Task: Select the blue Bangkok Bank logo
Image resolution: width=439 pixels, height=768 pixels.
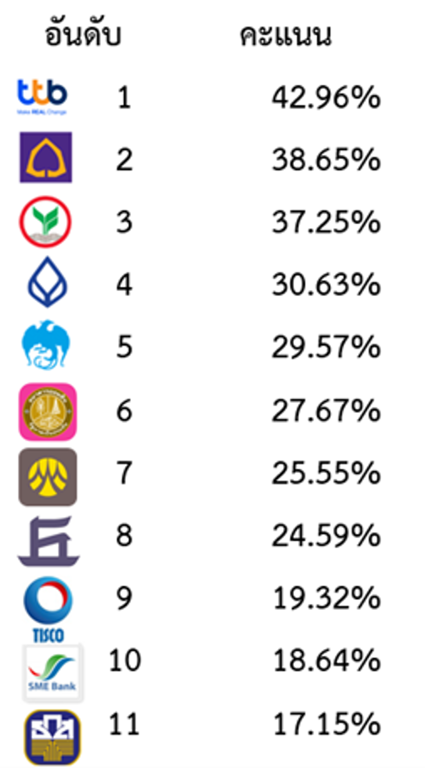Action: [47, 282]
